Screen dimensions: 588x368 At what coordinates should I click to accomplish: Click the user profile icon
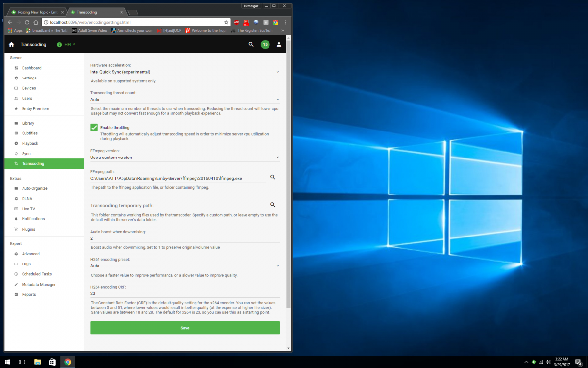[279, 45]
